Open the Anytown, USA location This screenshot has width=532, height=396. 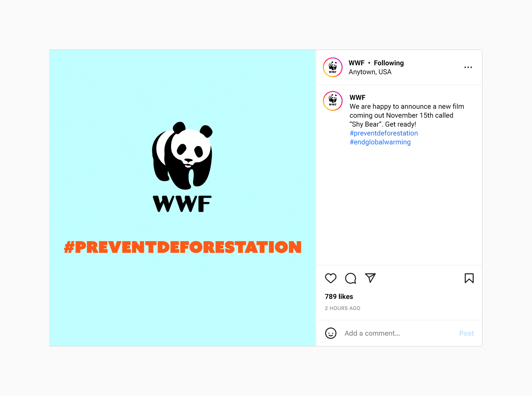[370, 72]
